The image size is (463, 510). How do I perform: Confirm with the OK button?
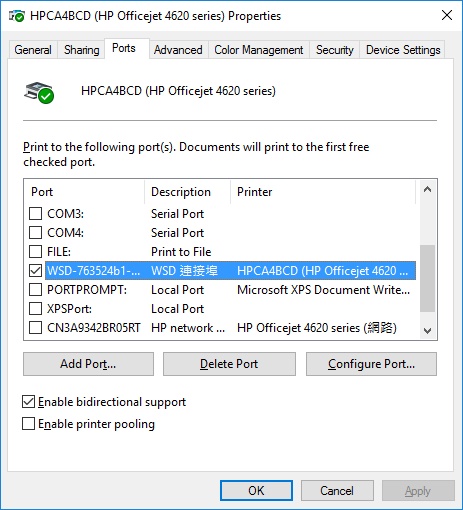pyautogui.click(x=256, y=490)
